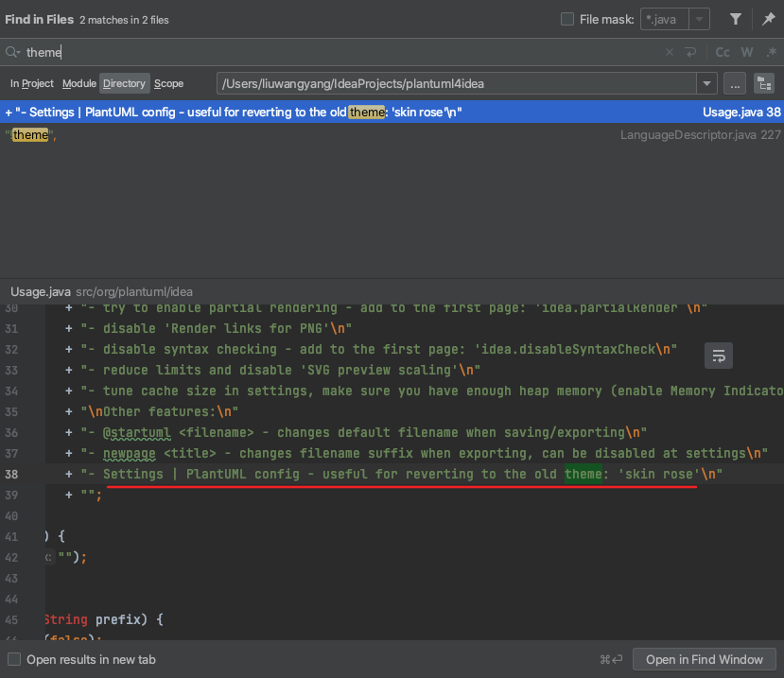784x678 pixels.
Task: Enable the File mask checkbox
Action: pos(567,19)
